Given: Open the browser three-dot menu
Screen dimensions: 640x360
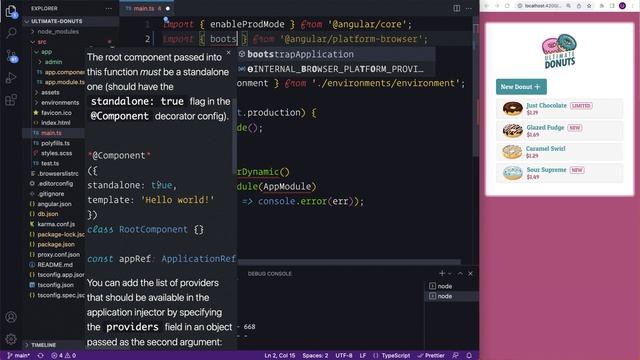Looking at the screenshot, I should [x=633, y=6].
